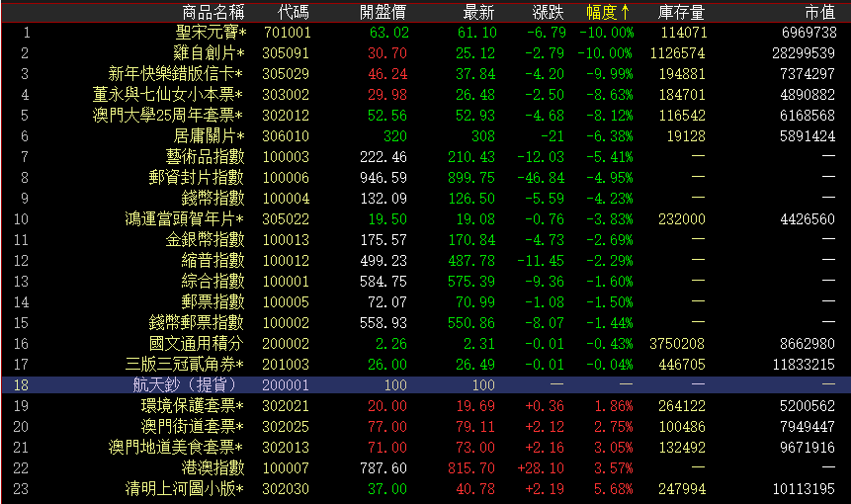Image resolution: width=851 pixels, height=504 pixels.
Task: Select the row 澳門地道美食套票*
Action: tap(425, 448)
